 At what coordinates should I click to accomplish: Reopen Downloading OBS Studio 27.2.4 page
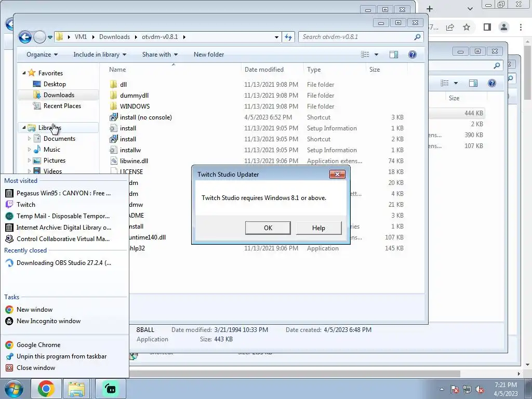click(64, 262)
